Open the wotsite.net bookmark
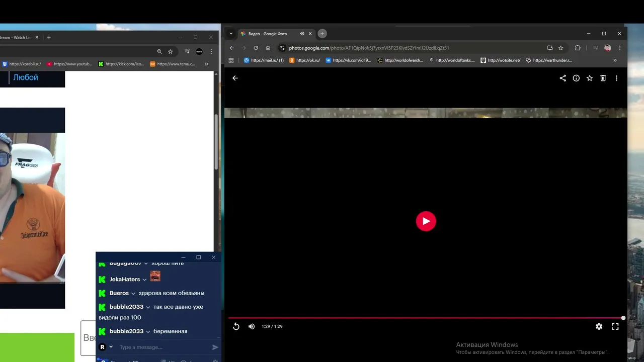Image resolution: width=644 pixels, height=362 pixels. (x=500, y=60)
